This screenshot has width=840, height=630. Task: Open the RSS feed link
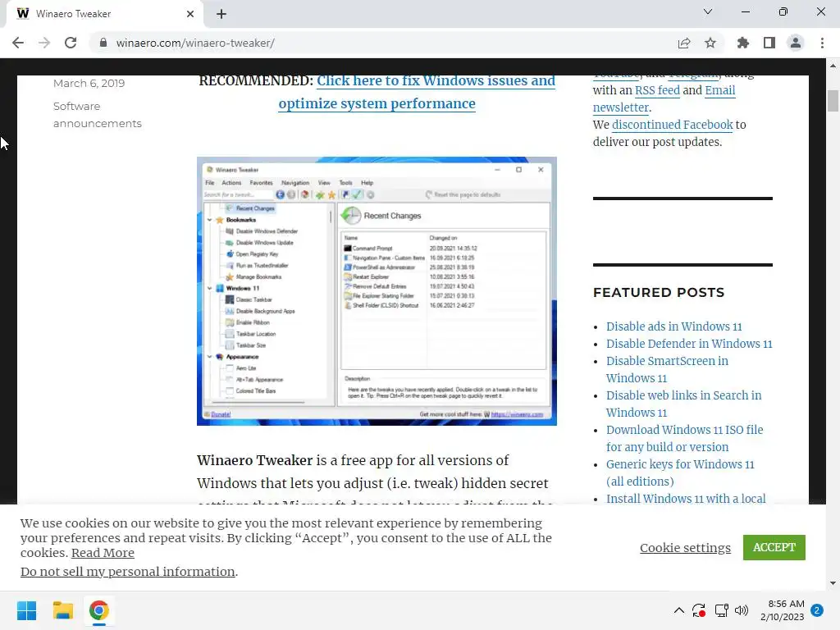click(657, 90)
